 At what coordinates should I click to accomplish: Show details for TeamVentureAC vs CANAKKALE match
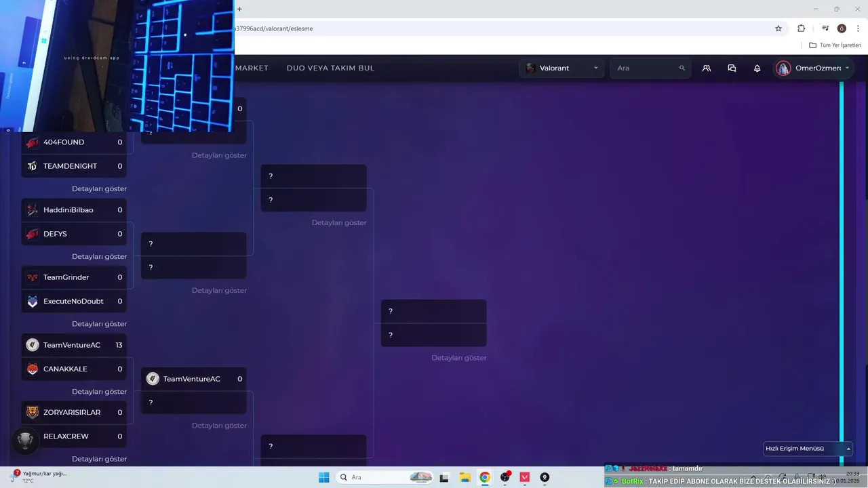point(100,392)
